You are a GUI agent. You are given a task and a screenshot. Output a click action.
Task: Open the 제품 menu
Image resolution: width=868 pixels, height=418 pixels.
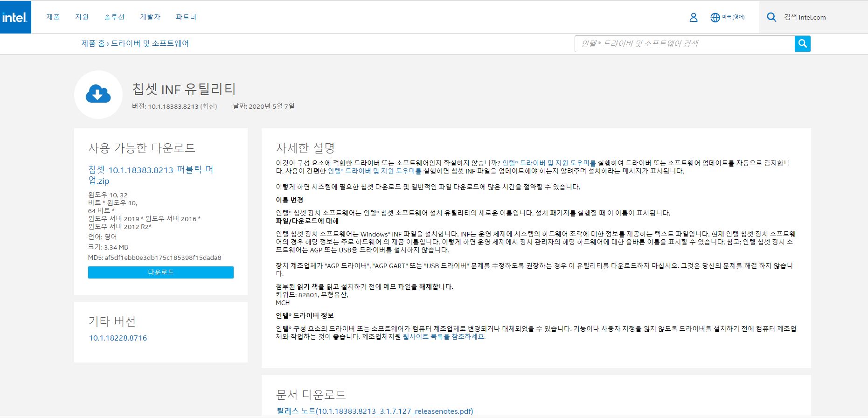click(x=53, y=17)
